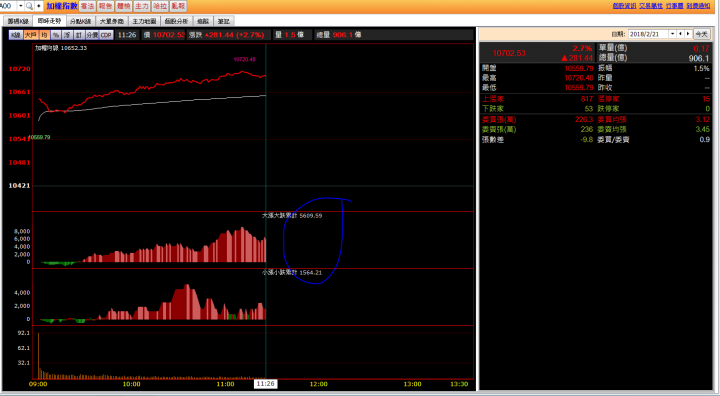
Task: Click the 體檢 toolbar button
Action: [124, 6]
